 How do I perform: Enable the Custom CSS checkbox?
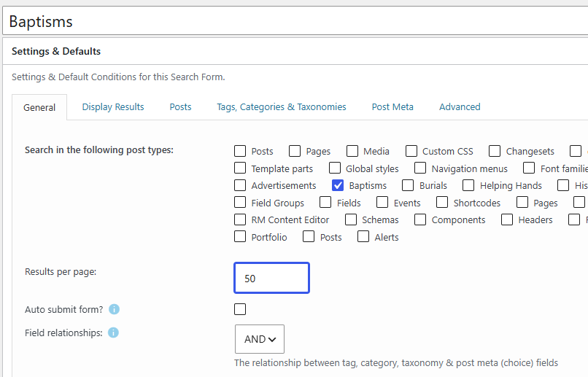click(411, 151)
